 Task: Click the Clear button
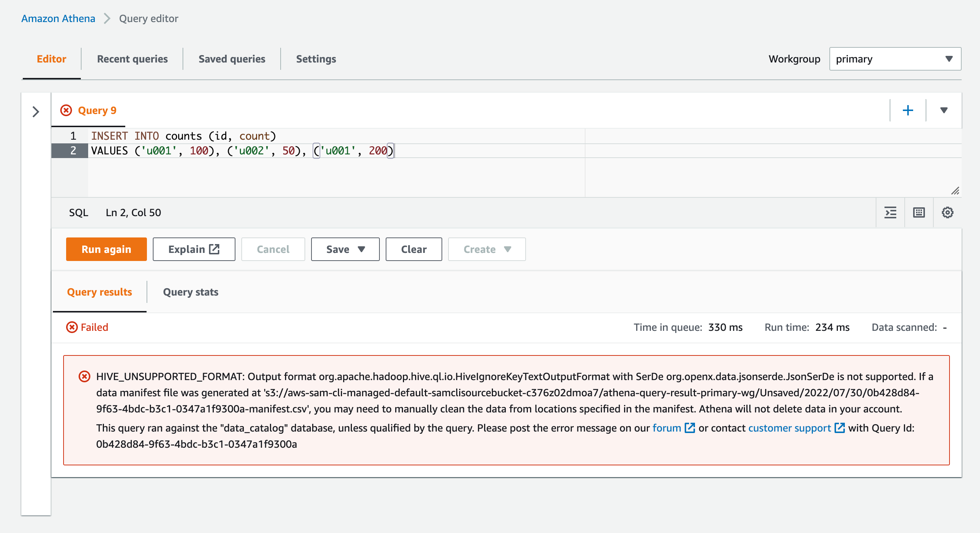[x=414, y=249]
